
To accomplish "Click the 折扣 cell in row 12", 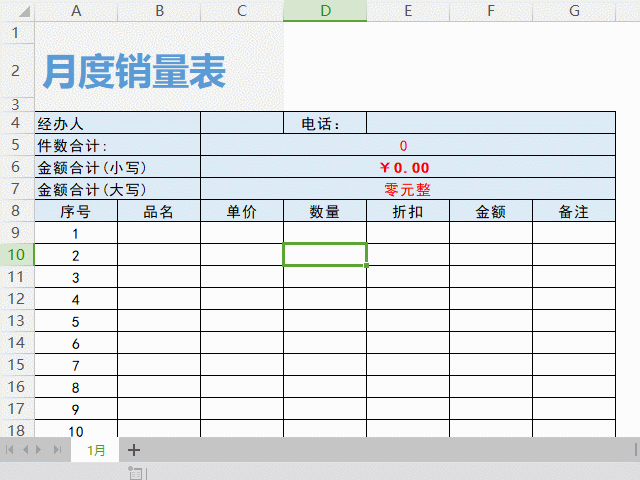I will pos(408,299).
